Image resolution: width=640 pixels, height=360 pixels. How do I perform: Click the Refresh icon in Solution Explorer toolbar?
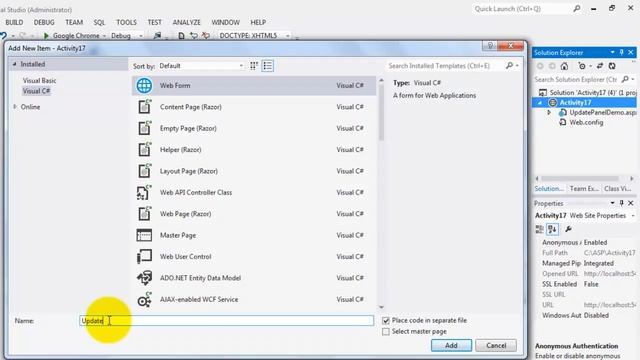tap(612, 66)
